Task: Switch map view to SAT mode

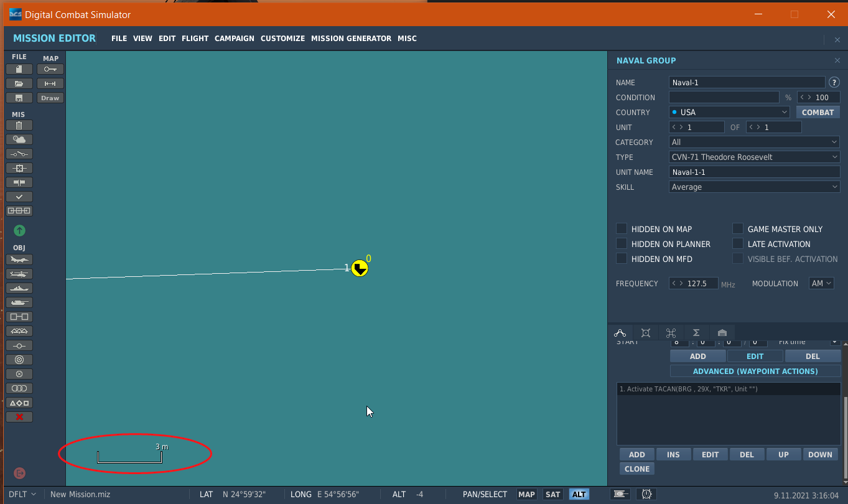Action: tap(552, 494)
